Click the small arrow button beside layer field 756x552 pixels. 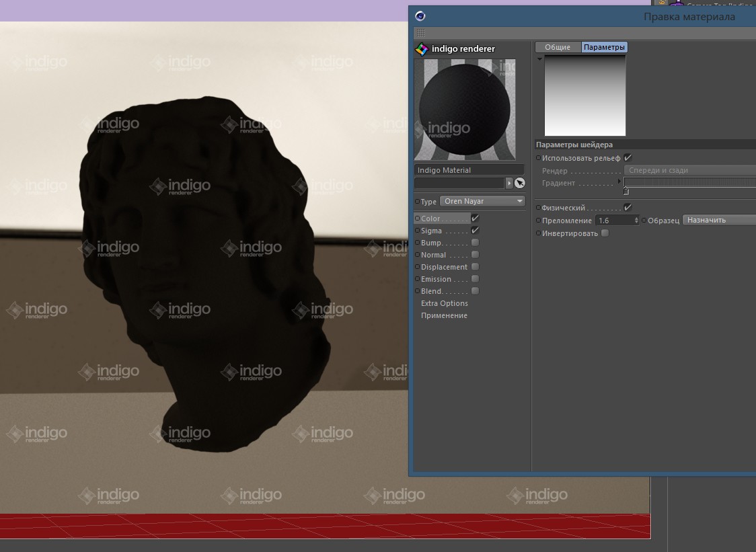click(509, 183)
